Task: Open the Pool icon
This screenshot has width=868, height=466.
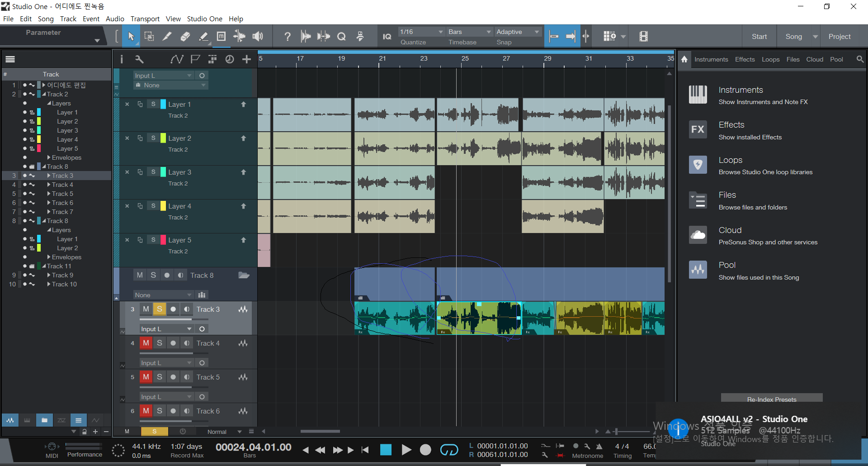Action: (x=698, y=270)
